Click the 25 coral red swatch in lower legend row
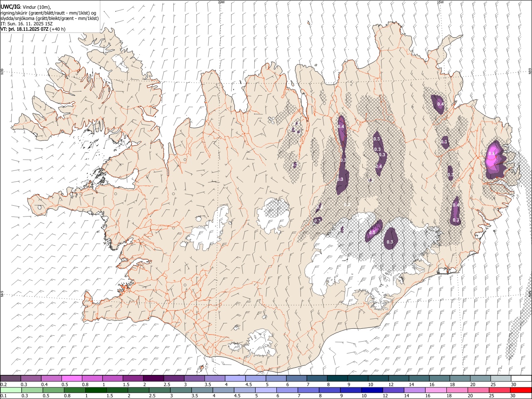Viewport: 532px width, 399px height. 499,390
